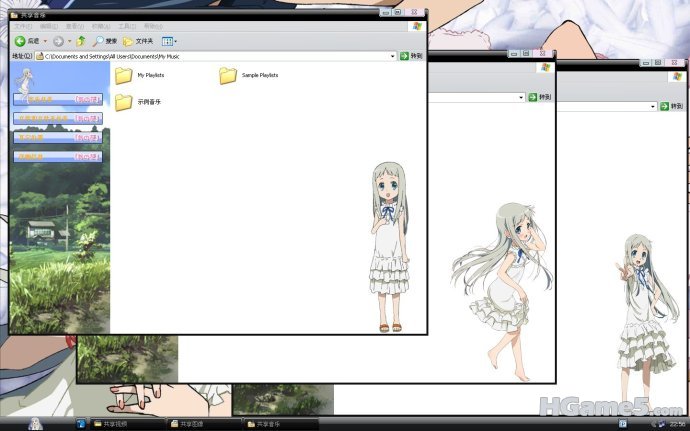Expand the address dropdown in the rightmost window
This screenshot has height=431, width=690.
(x=653, y=107)
